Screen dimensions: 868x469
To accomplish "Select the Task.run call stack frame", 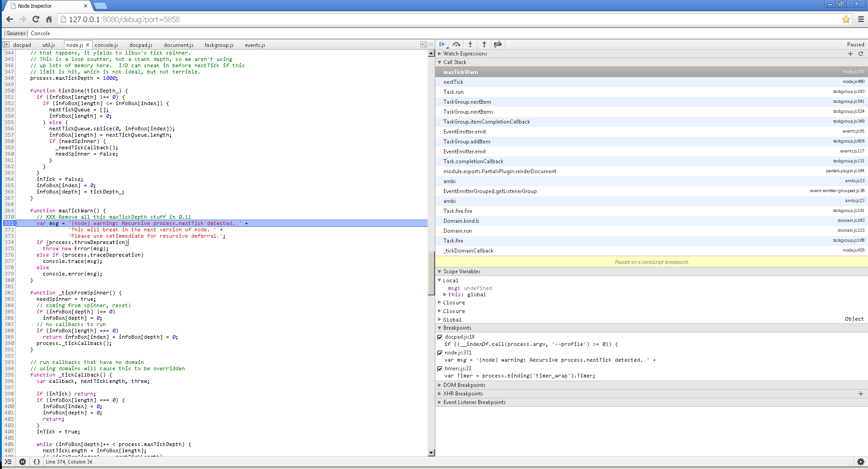I will (x=651, y=92).
